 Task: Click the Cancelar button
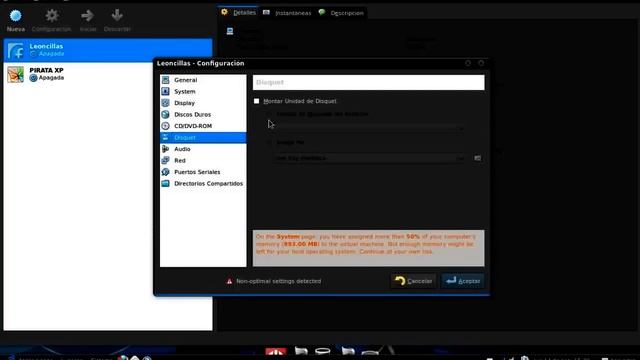tap(414, 281)
